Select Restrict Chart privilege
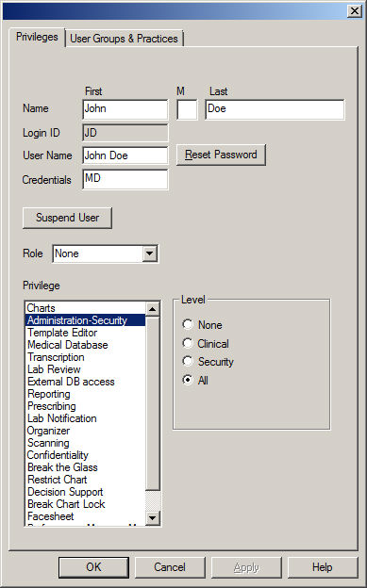This screenshot has width=367, height=588. click(85, 480)
